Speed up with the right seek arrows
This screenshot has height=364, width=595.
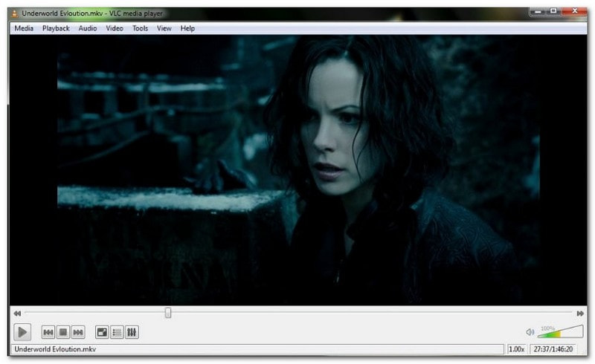pyautogui.click(x=580, y=313)
